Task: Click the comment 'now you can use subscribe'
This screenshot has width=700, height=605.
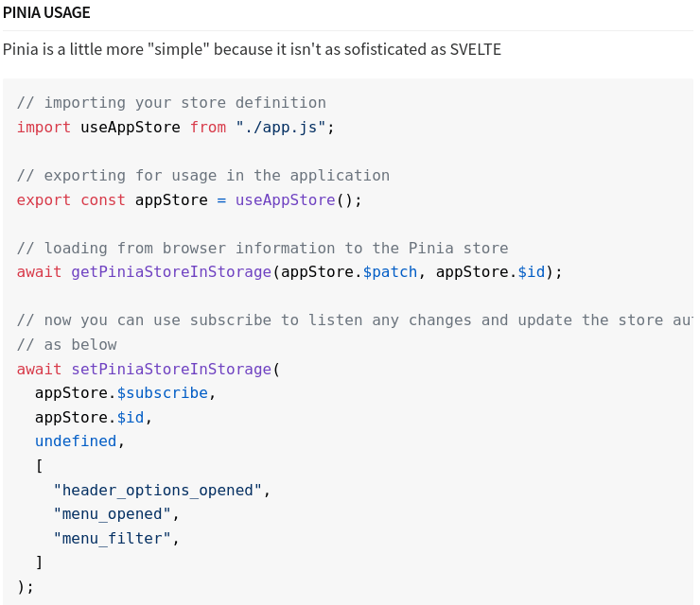Action: 355,320
